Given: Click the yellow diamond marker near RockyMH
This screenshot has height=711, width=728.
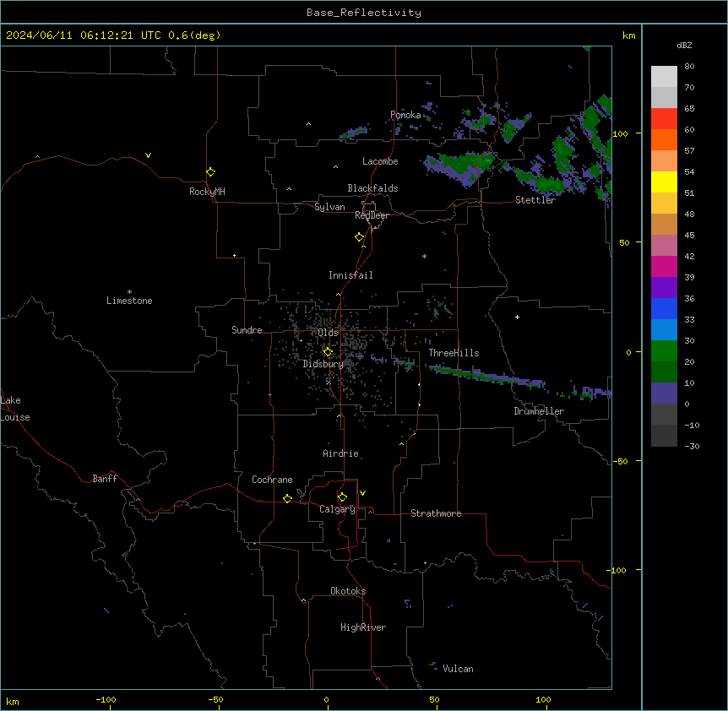Looking at the screenshot, I should pos(211,172).
